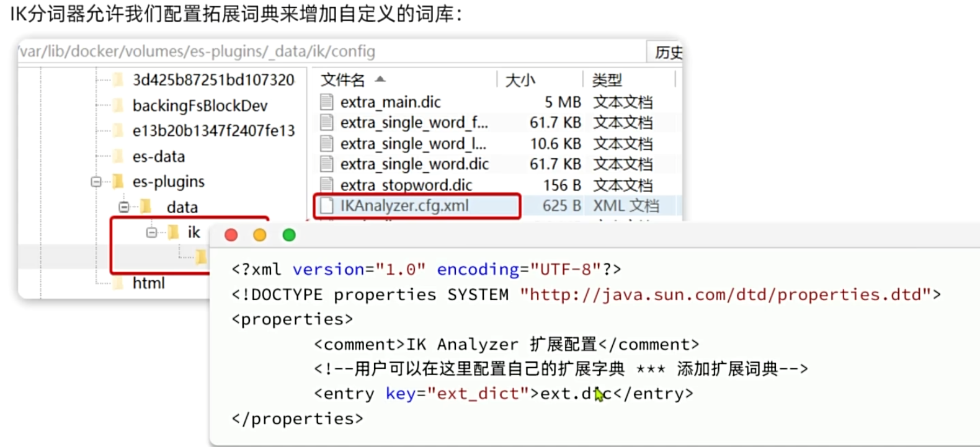Click the yellow dot on code window

tap(260, 235)
